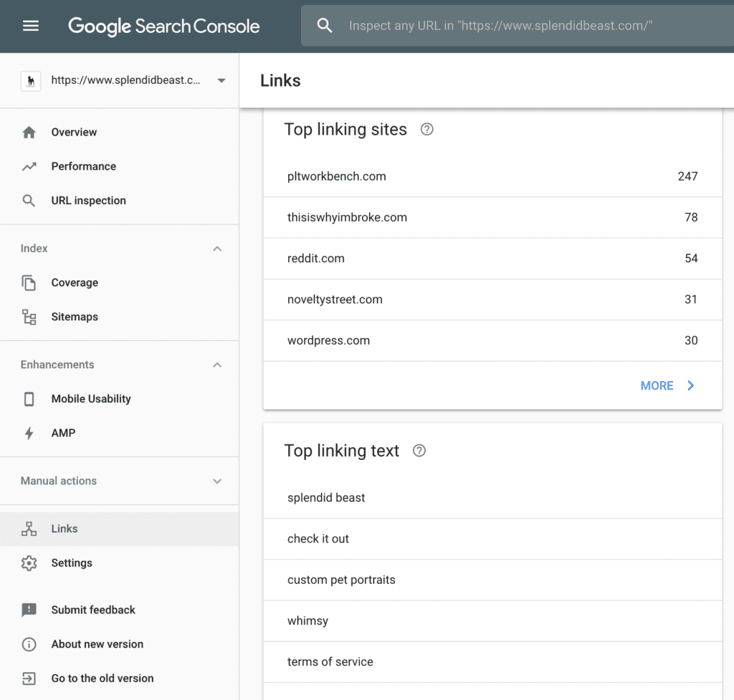Select Links in the sidebar
Image resolution: width=734 pixels, height=700 pixels.
pyautogui.click(x=120, y=529)
